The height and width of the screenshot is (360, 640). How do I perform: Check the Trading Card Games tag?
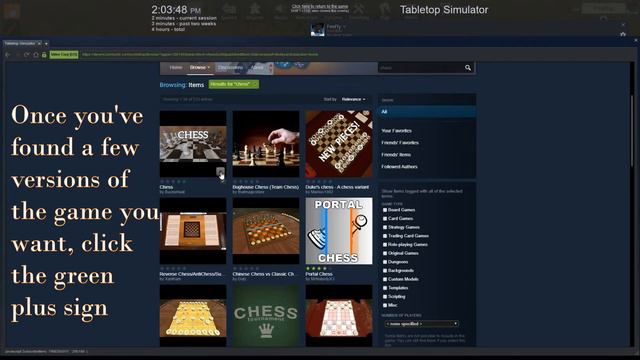pos(385,236)
